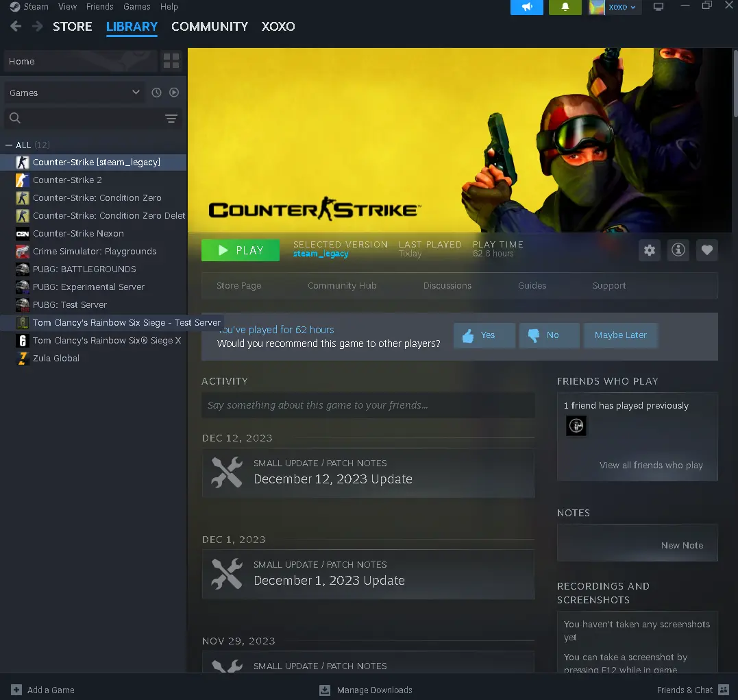Open the Community Hub tab
The width and height of the screenshot is (738, 700).
pyautogui.click(x=342, y=285)
